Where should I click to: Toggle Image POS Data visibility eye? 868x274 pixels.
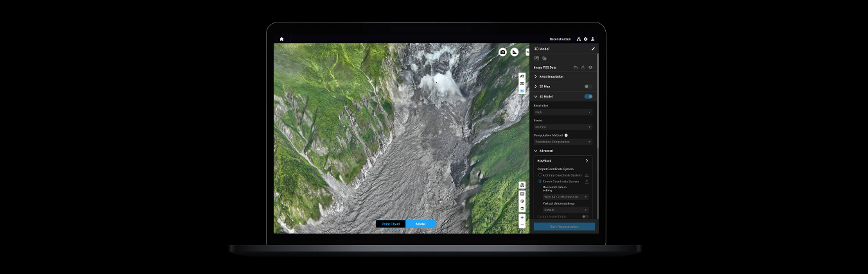(x=590, y=67)
